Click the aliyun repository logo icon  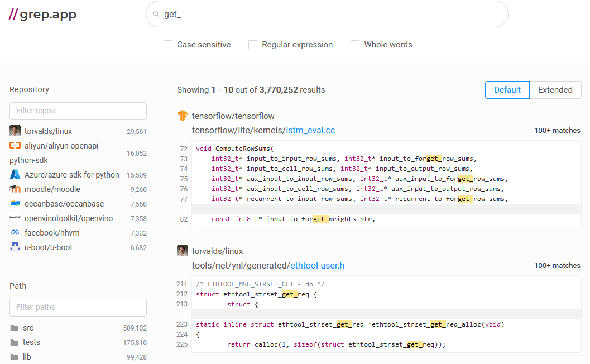click(x=15, y=145)
